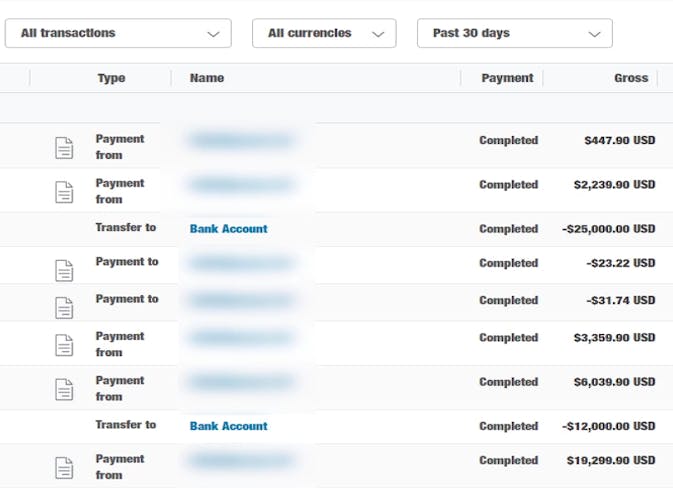Click Completed status of $6,039.90 payment
This screenshot has height=488, width=673.
[x=508, y=382]
